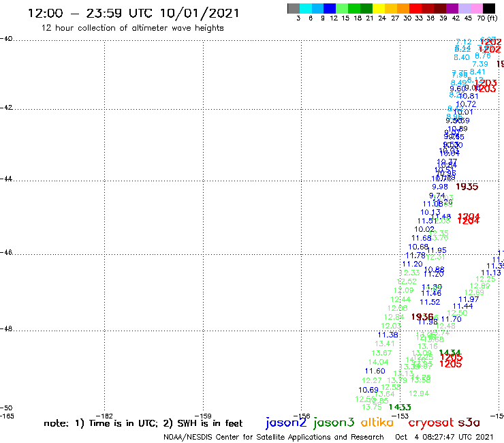Click the '-46' latitude axis label

point(6,252)
